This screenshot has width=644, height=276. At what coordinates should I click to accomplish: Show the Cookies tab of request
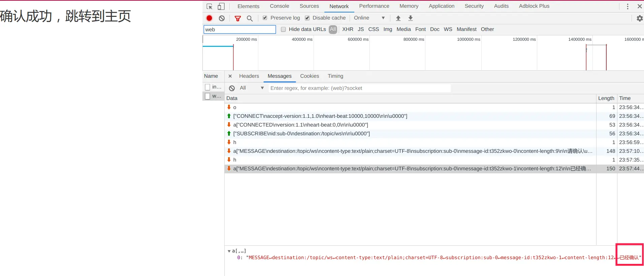(x=310, y=76)
